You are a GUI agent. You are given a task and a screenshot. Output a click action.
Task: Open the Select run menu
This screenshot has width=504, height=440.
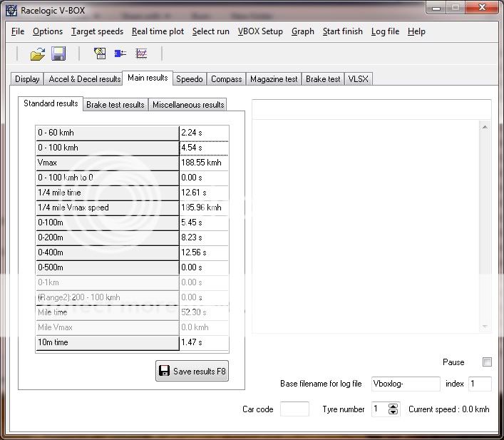tap(211, 31)
